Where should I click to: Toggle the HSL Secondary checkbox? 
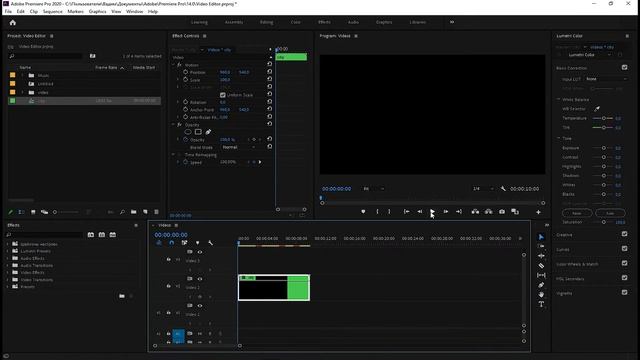tap(624, 278)
